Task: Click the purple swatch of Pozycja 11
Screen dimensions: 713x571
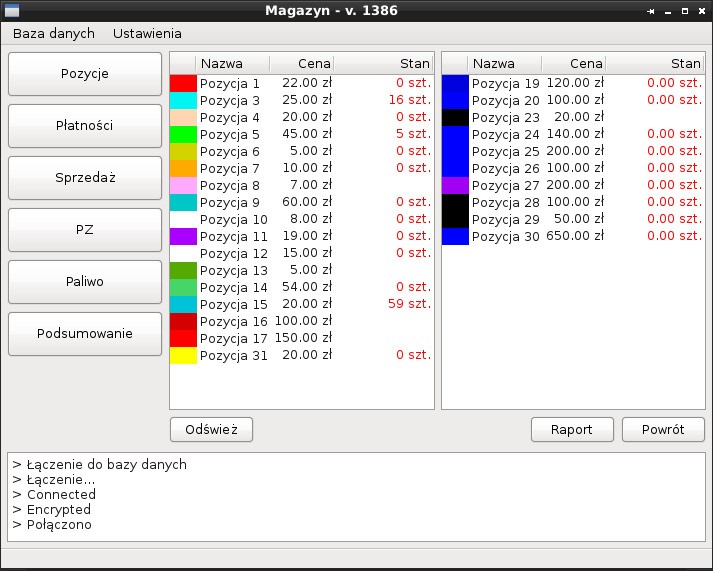Action: point(183,236)
